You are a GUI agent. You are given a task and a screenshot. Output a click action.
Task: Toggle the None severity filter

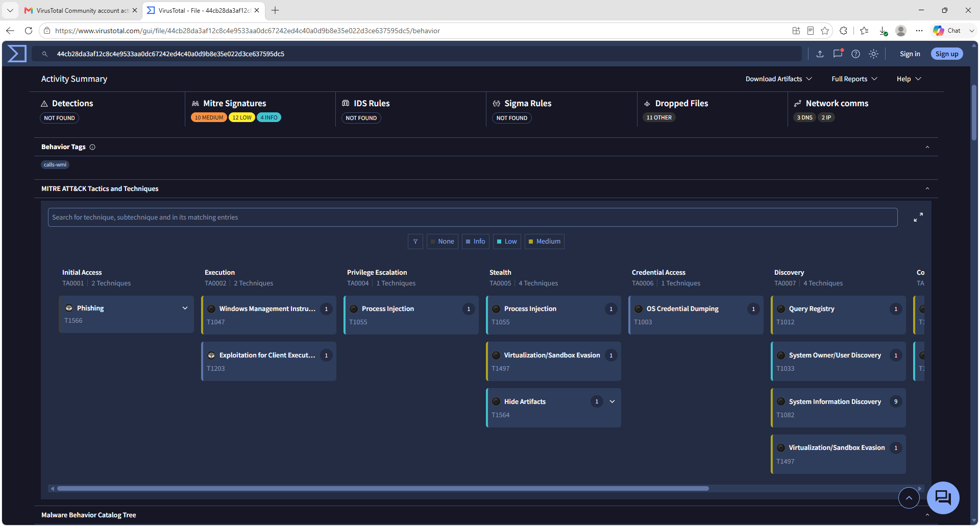pos(443,242)
